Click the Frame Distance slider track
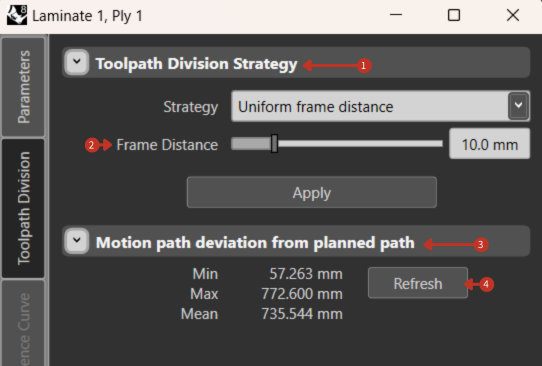Screen dimensions: 542x366 (337, 143)
